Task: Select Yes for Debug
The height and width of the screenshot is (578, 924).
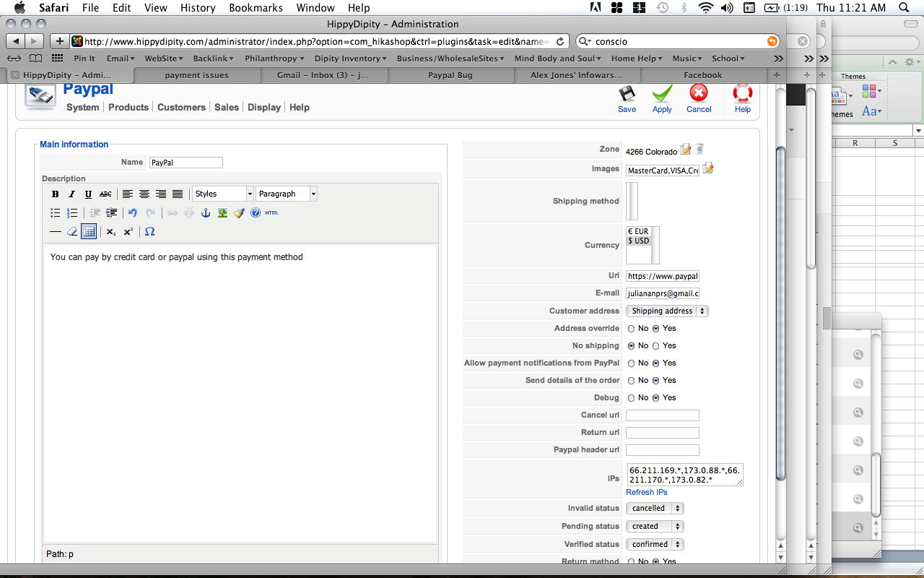Action: point(656,398)
